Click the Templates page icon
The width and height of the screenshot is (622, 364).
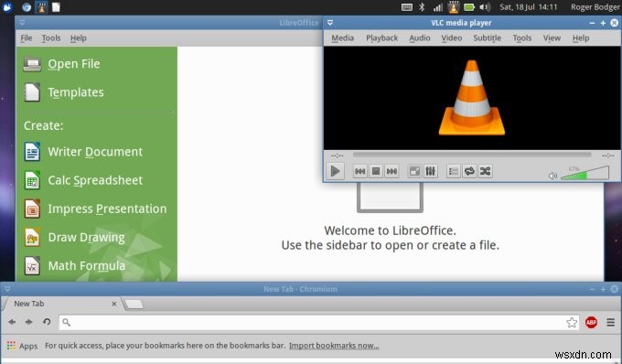[32, 92]
